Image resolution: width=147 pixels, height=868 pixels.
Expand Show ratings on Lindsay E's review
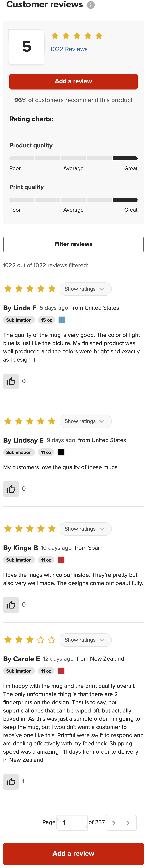point(86,421)
